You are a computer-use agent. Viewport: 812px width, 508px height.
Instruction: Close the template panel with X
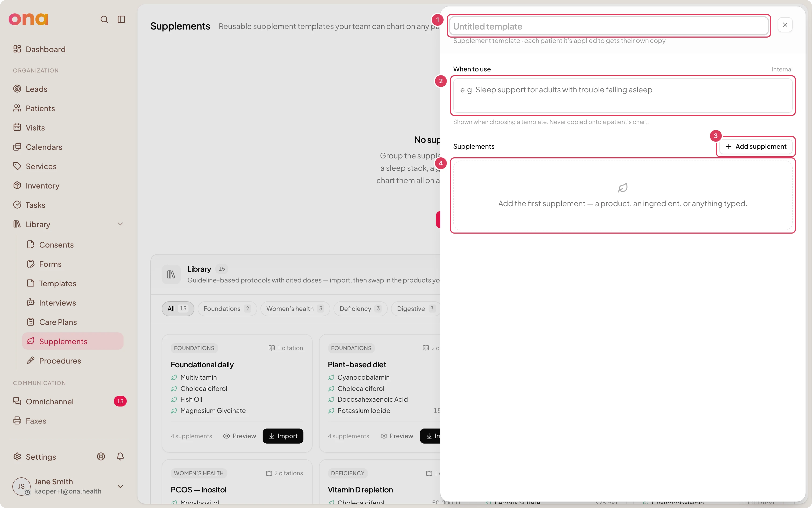[785, 25]
